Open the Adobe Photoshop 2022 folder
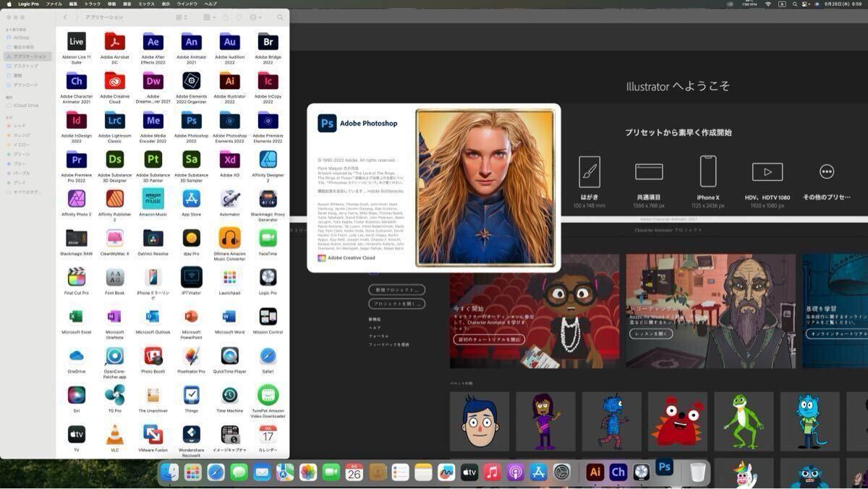868x489 pixels. 192,120
